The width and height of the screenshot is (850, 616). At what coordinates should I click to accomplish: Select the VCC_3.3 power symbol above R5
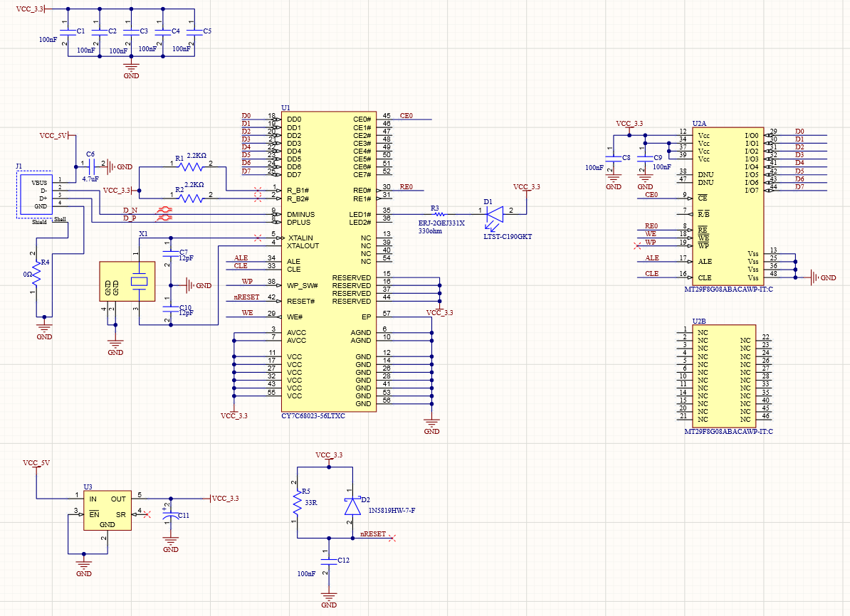click(328, 459)
